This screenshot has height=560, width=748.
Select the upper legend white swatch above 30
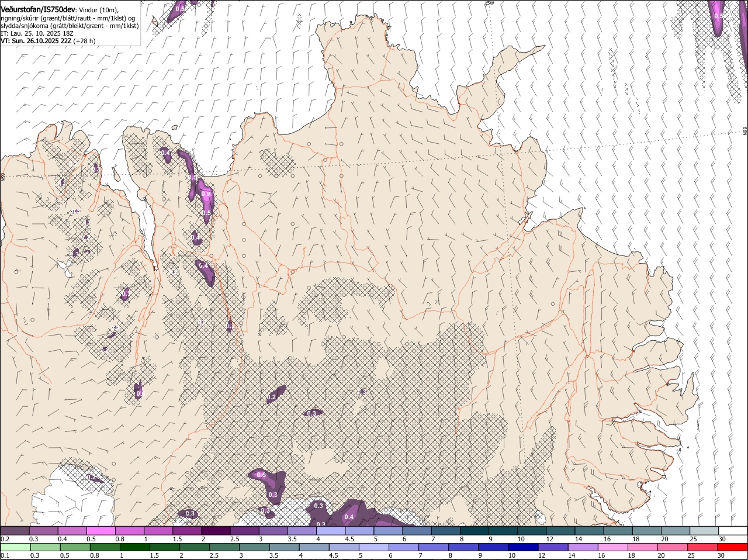[x=733, y=530]
